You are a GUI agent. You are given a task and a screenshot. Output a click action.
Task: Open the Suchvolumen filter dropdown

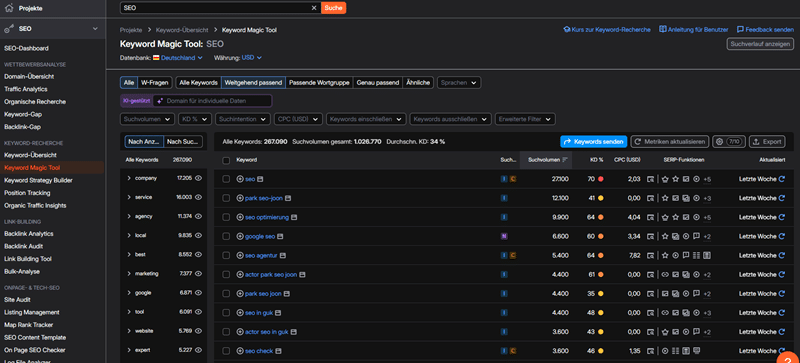(x=147, y=119)
